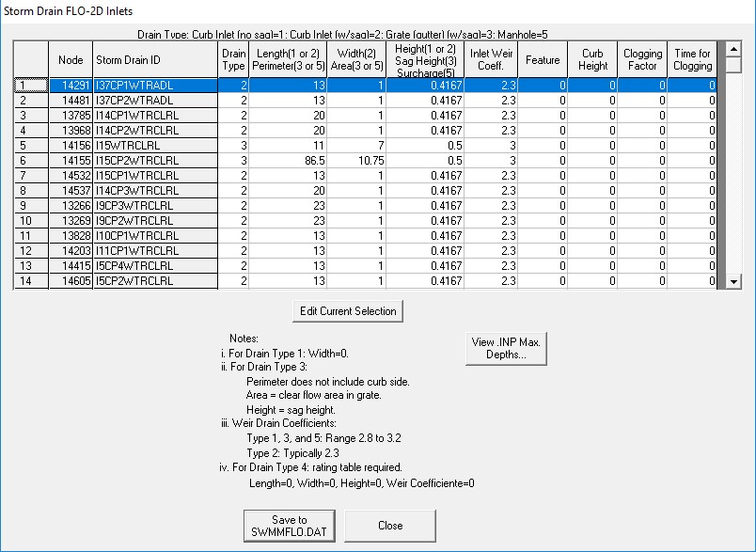
Task: Click the Curb Height column header
Action: tap(592, 60)
